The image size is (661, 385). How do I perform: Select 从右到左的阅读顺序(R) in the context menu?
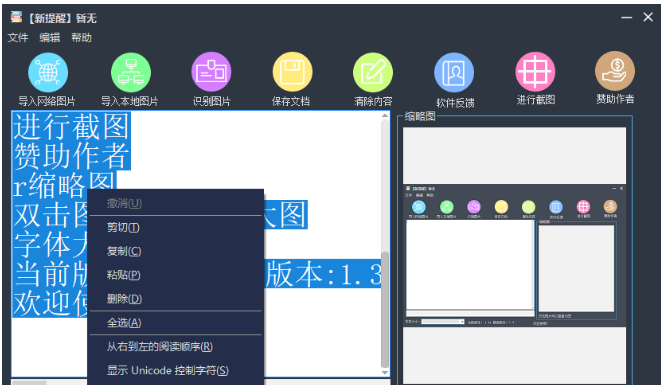click(175, 347)
